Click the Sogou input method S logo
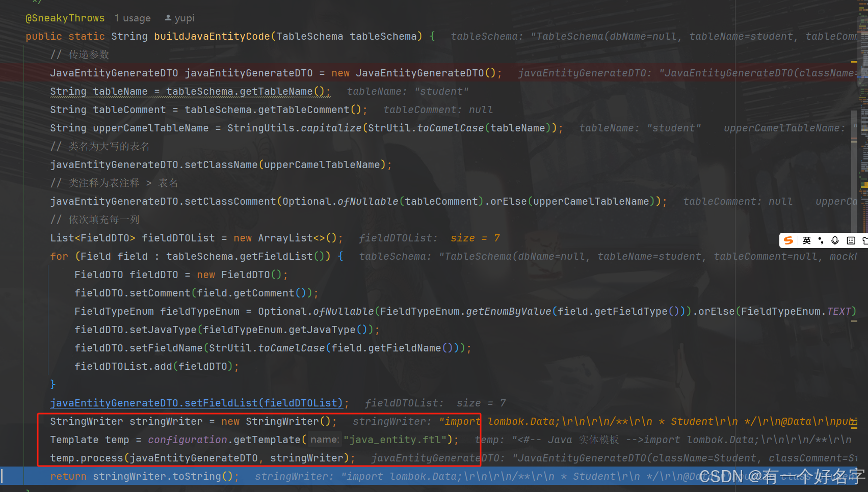This screenshot has width=868, height=492. [x=788, y=240]
